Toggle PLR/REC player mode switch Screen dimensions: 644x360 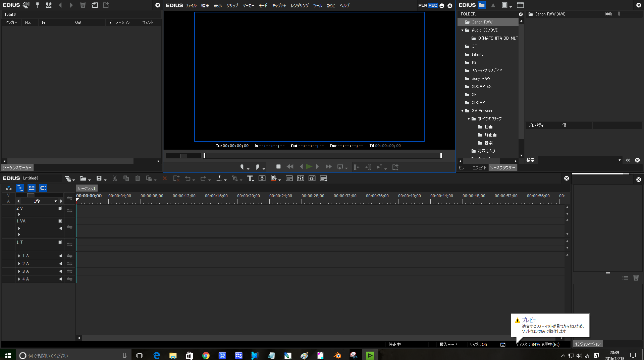click(x=428, y=5)
